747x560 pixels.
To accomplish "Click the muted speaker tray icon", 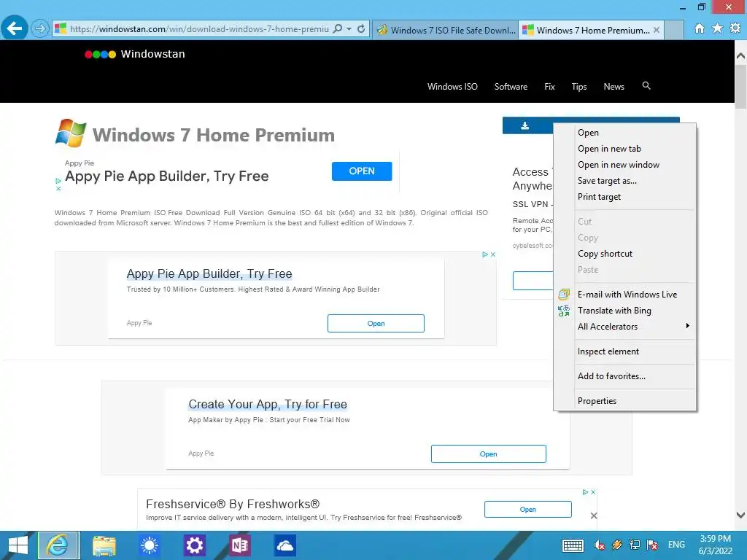I will 600,545.
